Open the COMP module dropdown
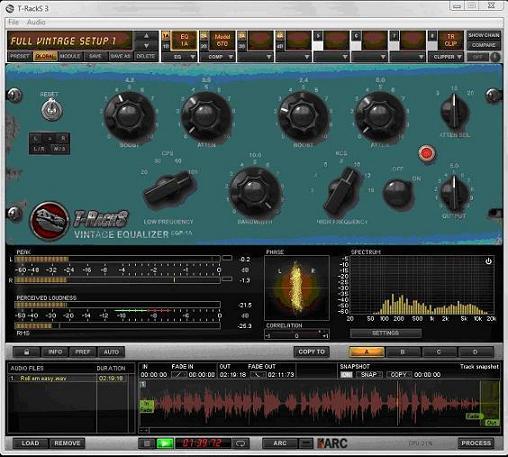 point(217,57)
